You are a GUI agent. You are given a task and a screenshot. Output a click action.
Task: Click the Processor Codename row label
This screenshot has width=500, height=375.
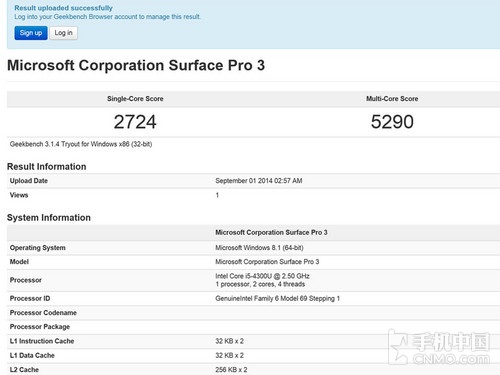tap(43, 313)
